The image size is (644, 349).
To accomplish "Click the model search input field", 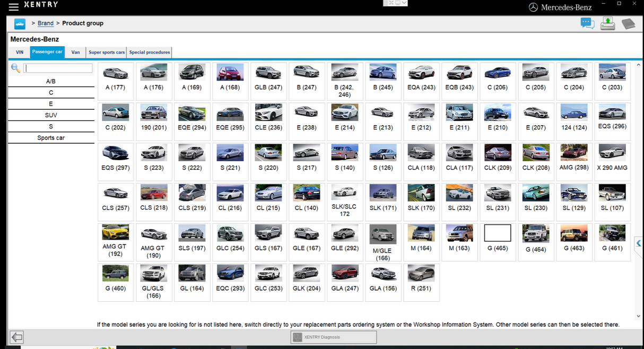I will point(58,68).
